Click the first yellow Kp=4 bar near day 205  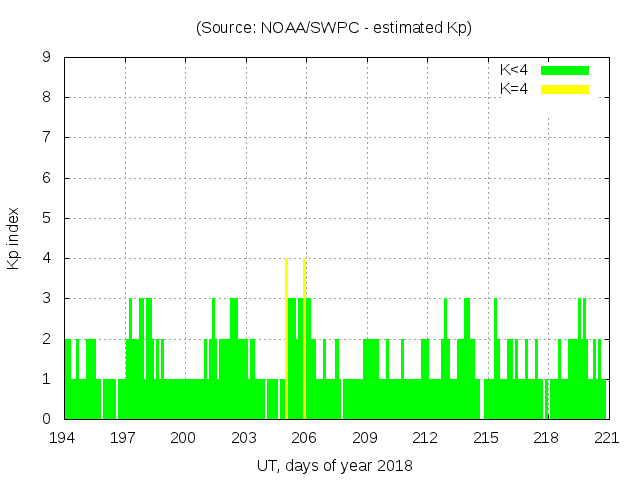[286, 338]
